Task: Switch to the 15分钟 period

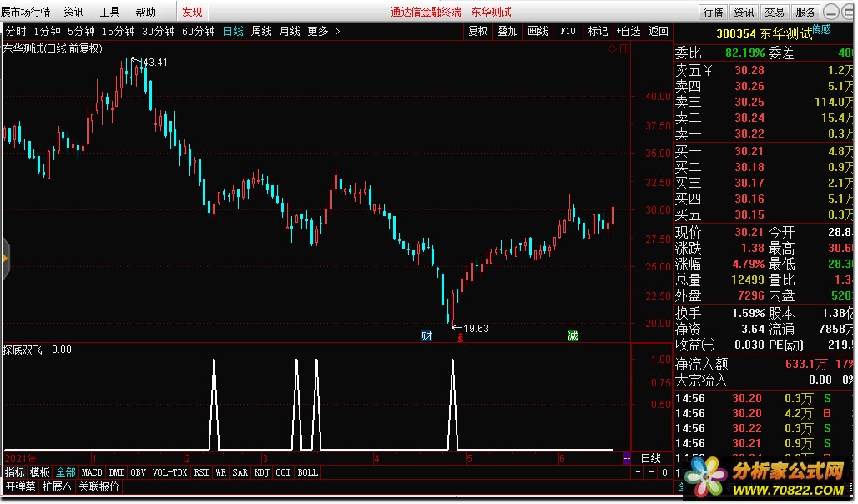Action: click(119, 31)
